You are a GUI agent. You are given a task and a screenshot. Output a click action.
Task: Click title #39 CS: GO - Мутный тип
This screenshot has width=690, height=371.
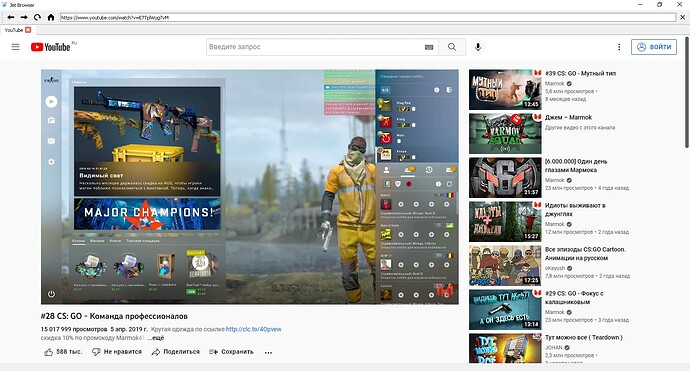tap(580, 73)
